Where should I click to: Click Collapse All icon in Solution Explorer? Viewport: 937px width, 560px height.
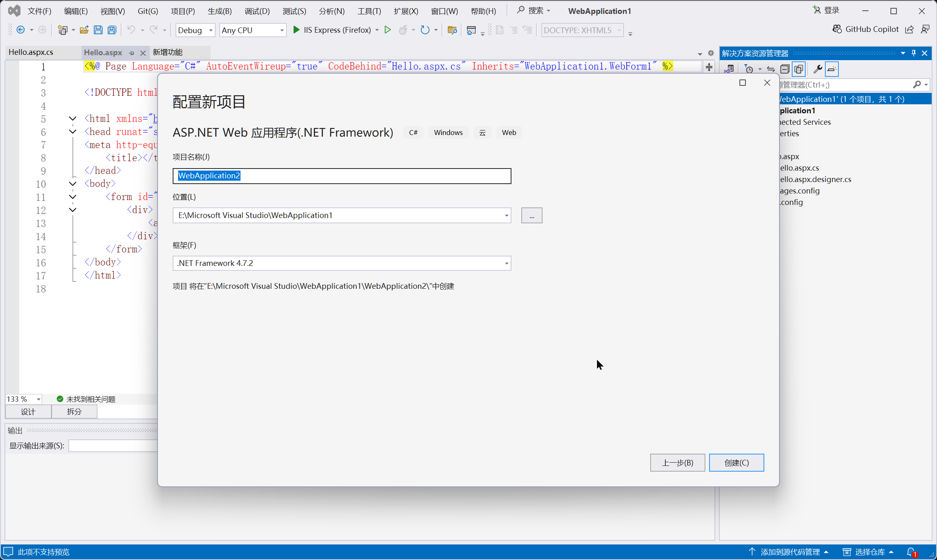click(x=785, y=69)
